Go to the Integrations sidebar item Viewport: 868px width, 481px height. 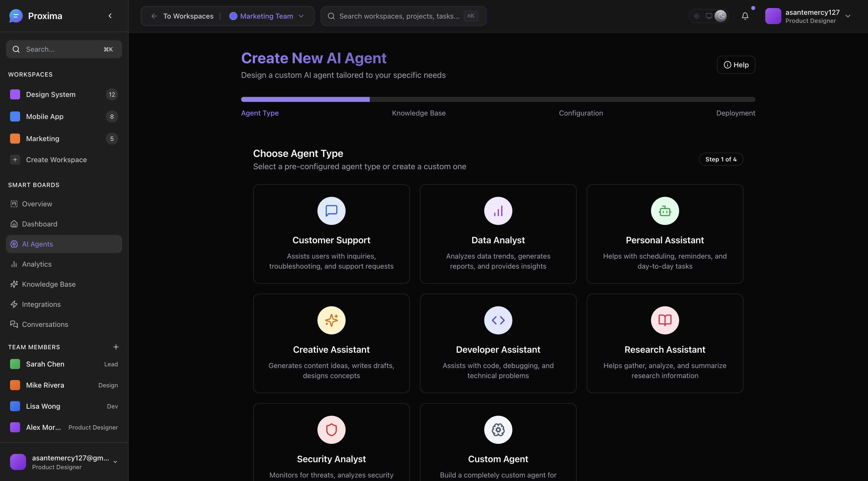[41, 304]
